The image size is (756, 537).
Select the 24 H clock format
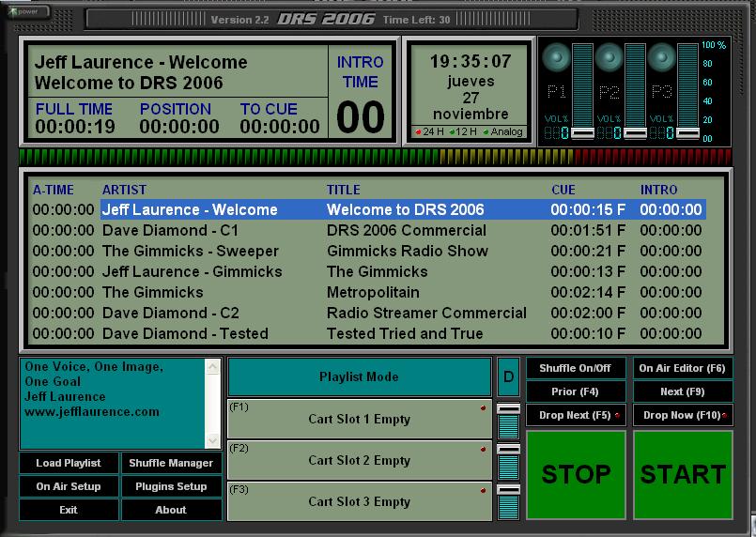[429, 131]
